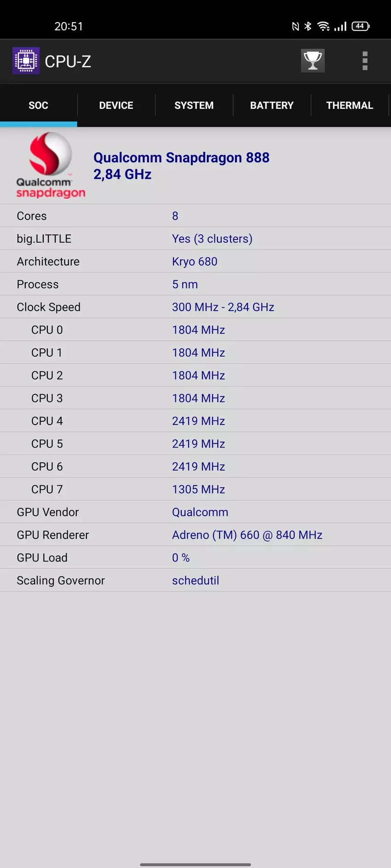Switch to the SYSTEM tab
This screenshot has height=868, width=391.
click(194, 105)
